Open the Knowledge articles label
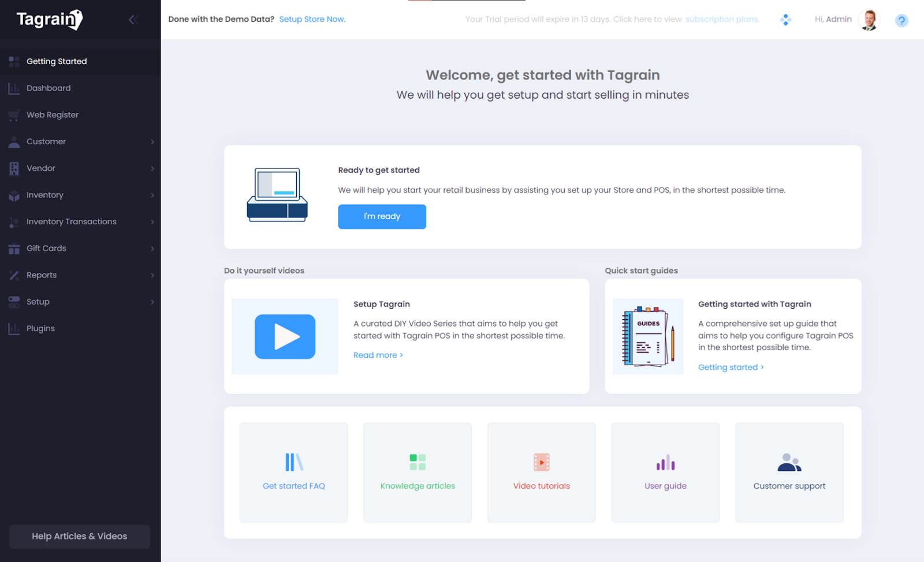924x562 pixels. click(x=418, y=486)
